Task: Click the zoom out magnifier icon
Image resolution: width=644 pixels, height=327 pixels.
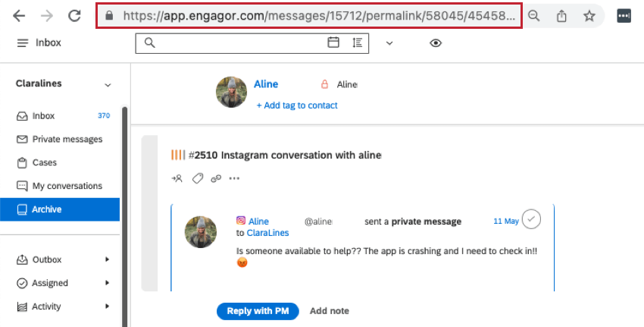Action: [x=533, y=16]
